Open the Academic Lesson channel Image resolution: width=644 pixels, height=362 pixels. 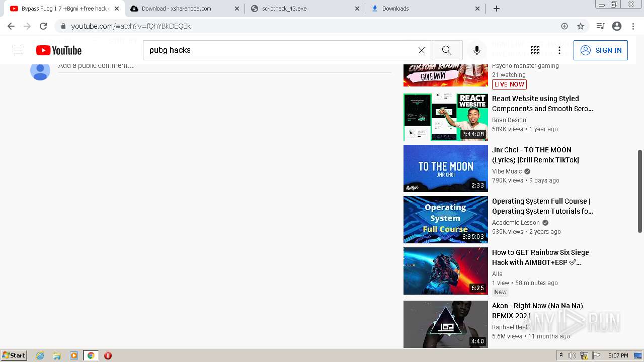(516, 223)
